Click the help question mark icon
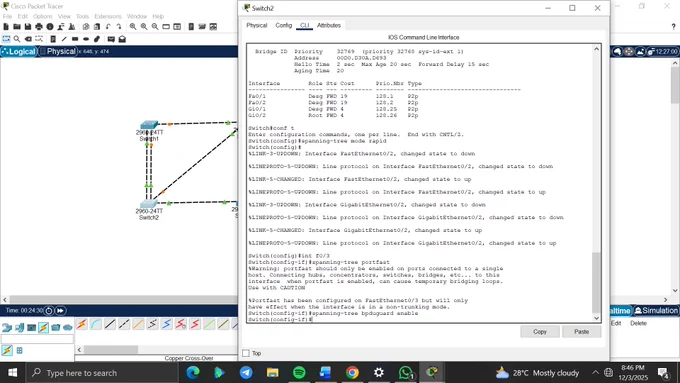 click(x=673, y=27)
